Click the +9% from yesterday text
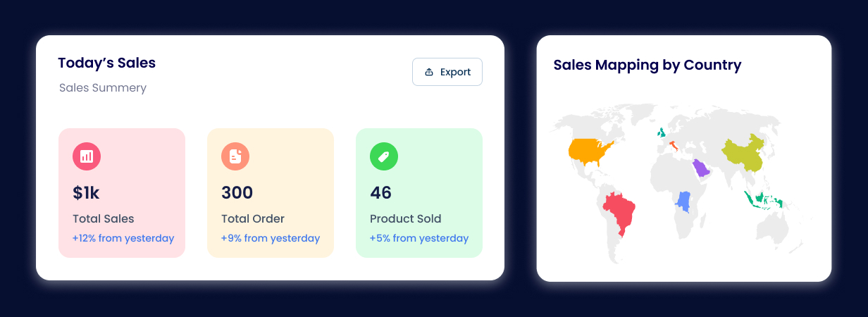This screenshot has width=868, height=317. [x=271, y=238]
